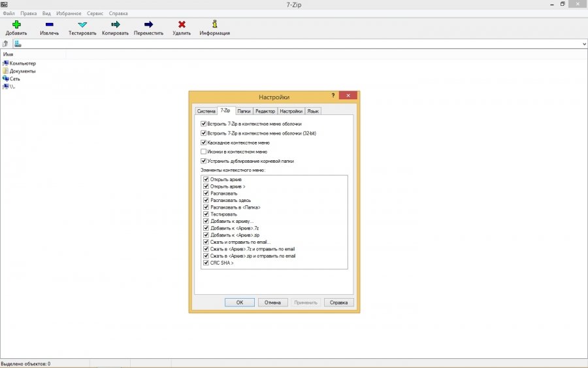The height and width of the screenshot is (368, 588).
Task: Select the Сеть row text
Action: tap(14, 79)
